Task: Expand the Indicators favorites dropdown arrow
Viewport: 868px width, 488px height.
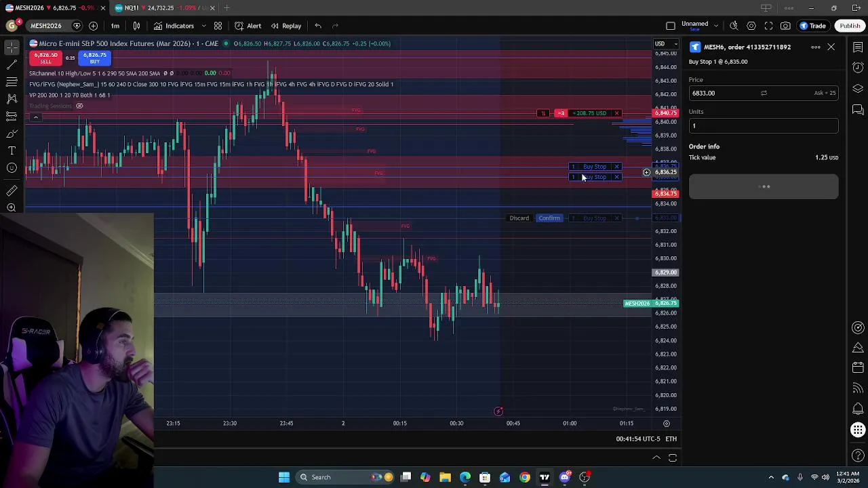Action: tap(203, 26)
